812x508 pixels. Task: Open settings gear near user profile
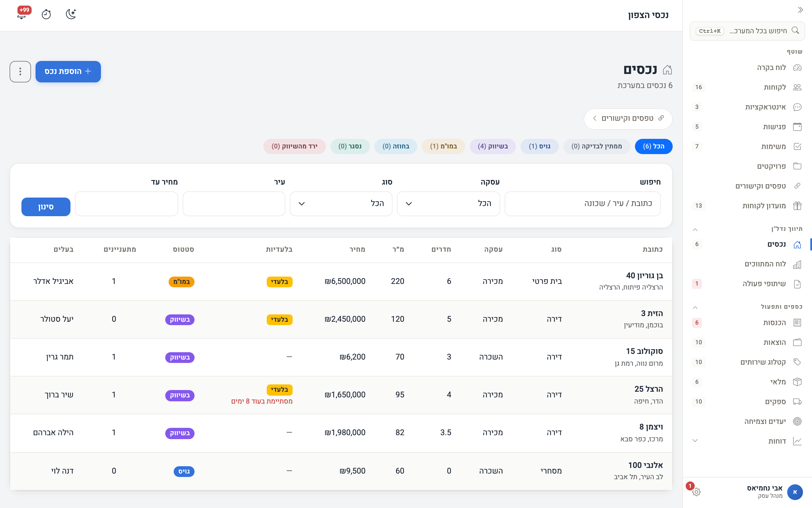[x=696, y=492]
